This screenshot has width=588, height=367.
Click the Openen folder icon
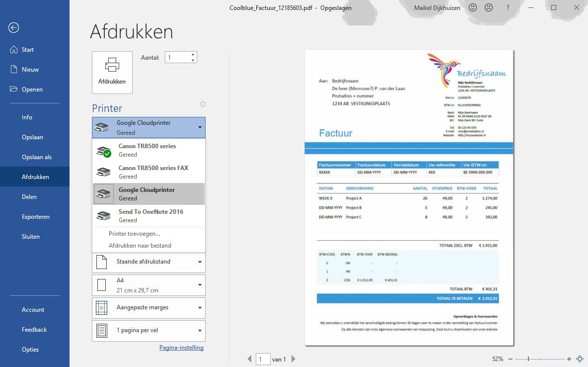point(14,89)
